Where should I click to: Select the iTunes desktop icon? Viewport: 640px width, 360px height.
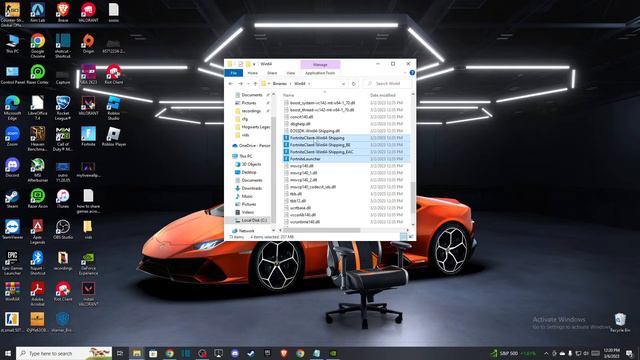63,198
